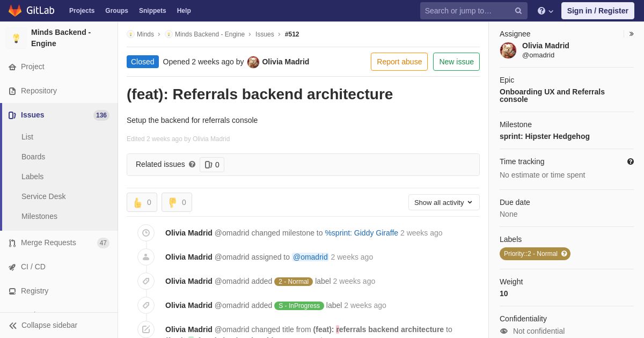Open Merge Requests in sidebar
644x338 pixels.
[48, 243]
